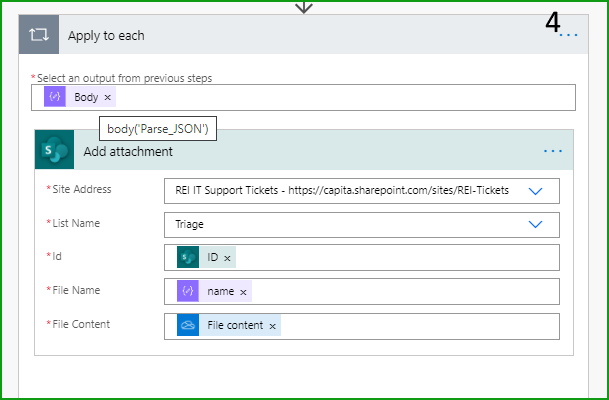The width and height of the screenshot is (609, 400).
Task: Click the Body dynamic content icon
Action: point(55,97)
